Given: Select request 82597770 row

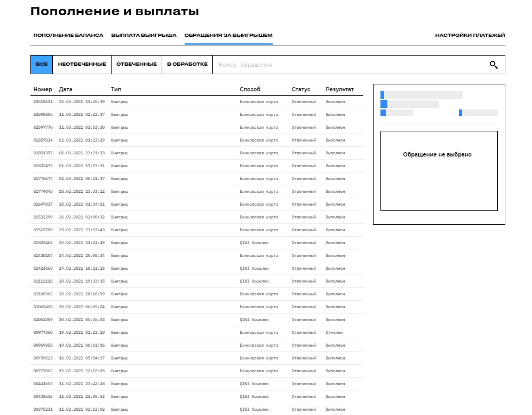Looking at the screenshot, I should (x=197, y=127).
